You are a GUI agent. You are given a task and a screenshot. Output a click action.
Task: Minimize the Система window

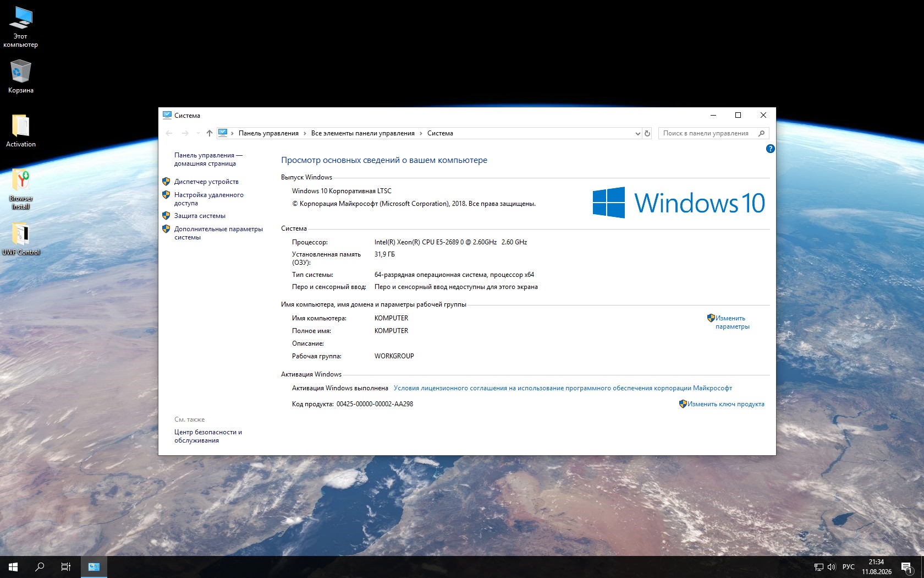(713, 115)
